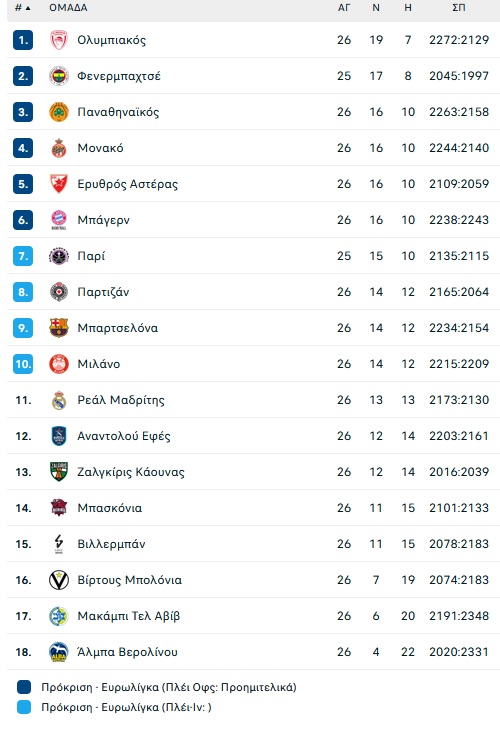Click the Βίρτους Μπολόνια V logo
Viewport: 500px width, 731px height.
(59, 580)
